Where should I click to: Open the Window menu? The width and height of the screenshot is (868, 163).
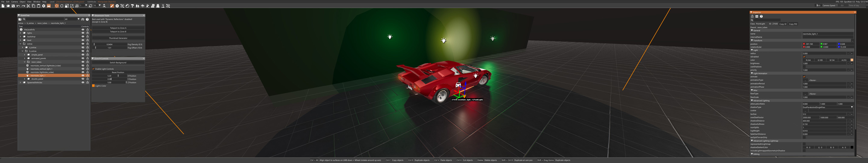click(x=37, y=2)
